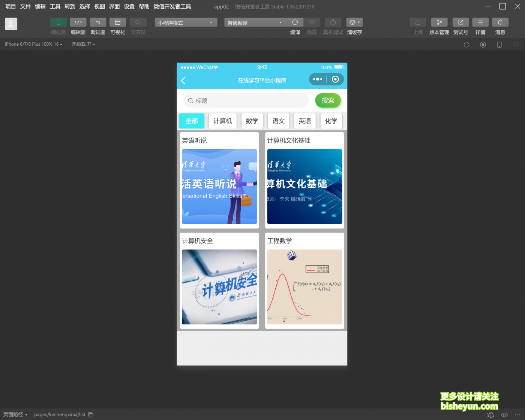This screenshot has height=420, width=525.
Task: Click the 预览 (preview) icon
Action: coord(312,22)
